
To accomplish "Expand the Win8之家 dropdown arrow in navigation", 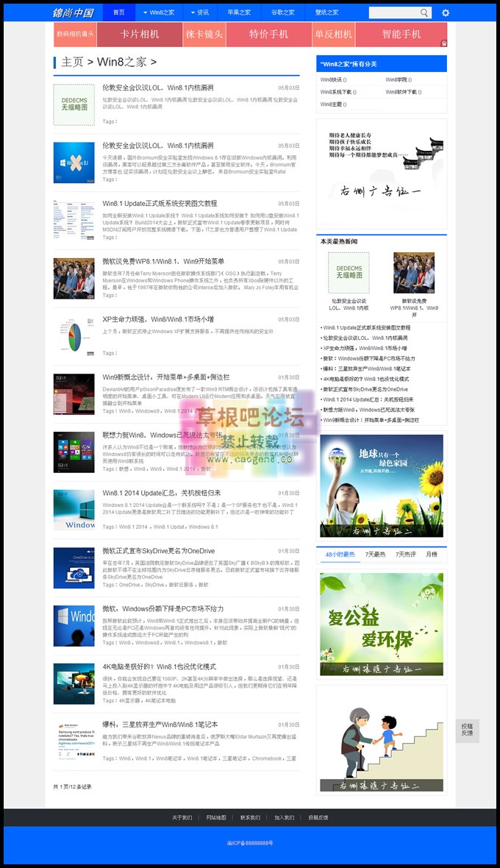I will click(146, 13).
